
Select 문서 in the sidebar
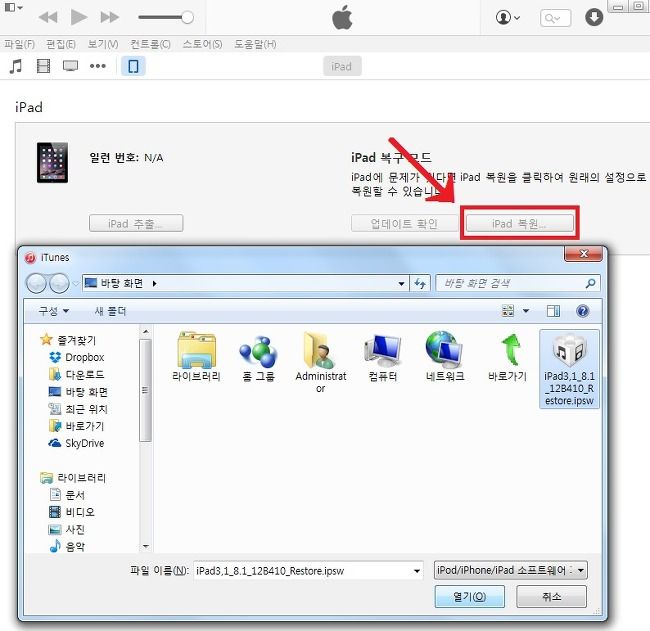click(68, 495)
